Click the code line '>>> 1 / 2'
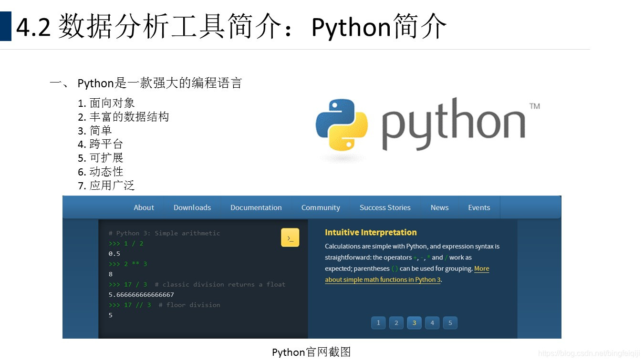 click(x=126, y=243)
